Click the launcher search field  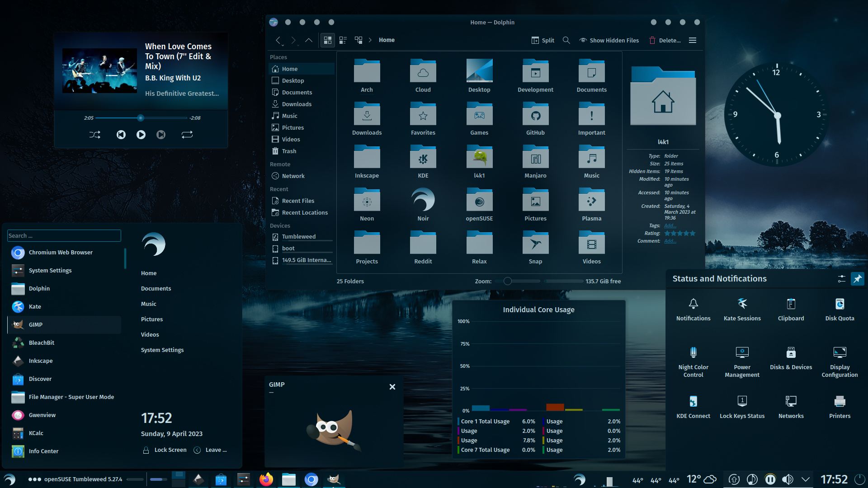point(64,235)
